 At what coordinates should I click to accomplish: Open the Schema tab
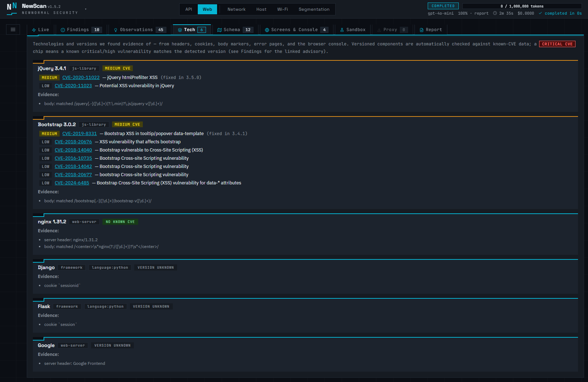click(x=236, y=30)
